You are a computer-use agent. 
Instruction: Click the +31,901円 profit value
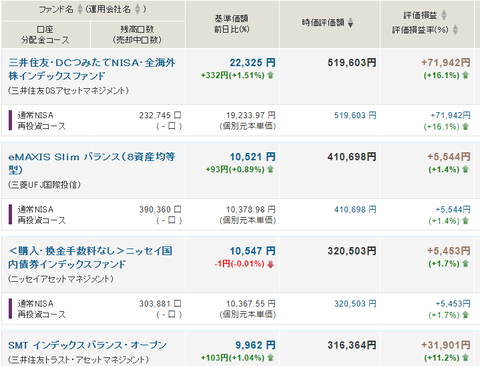coord(446,345)
